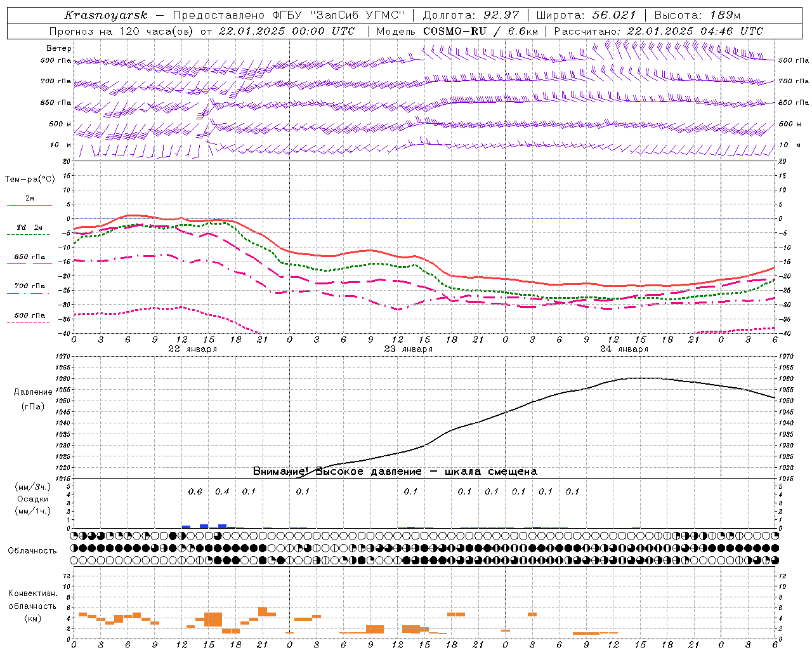
Task: Click the 'Долгота: 92.97' longitude value
Action: point(471,15)
